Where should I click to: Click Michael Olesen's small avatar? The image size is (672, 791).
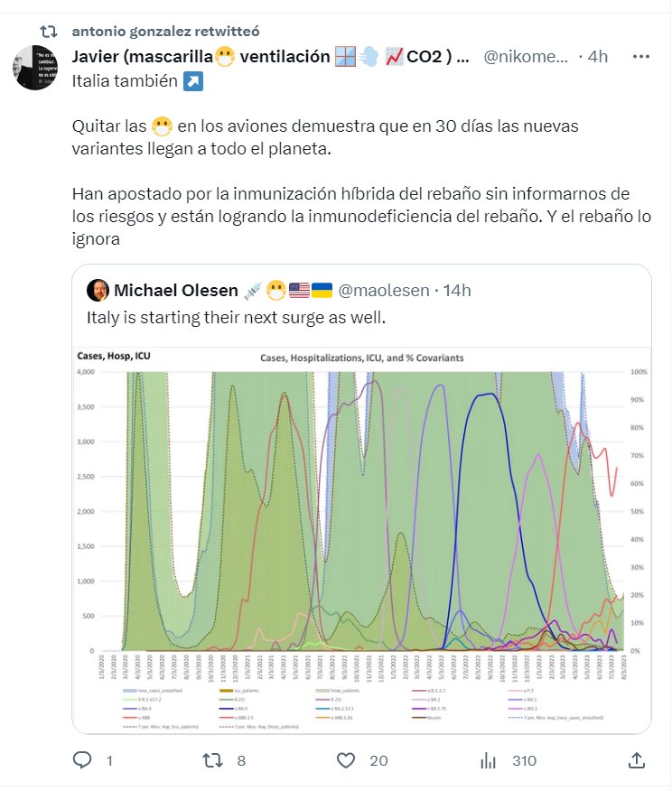98,291
